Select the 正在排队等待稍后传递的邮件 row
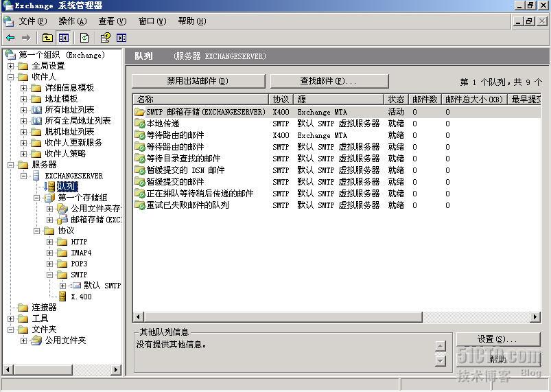The image size is (551, 392). tap(337, 194)
